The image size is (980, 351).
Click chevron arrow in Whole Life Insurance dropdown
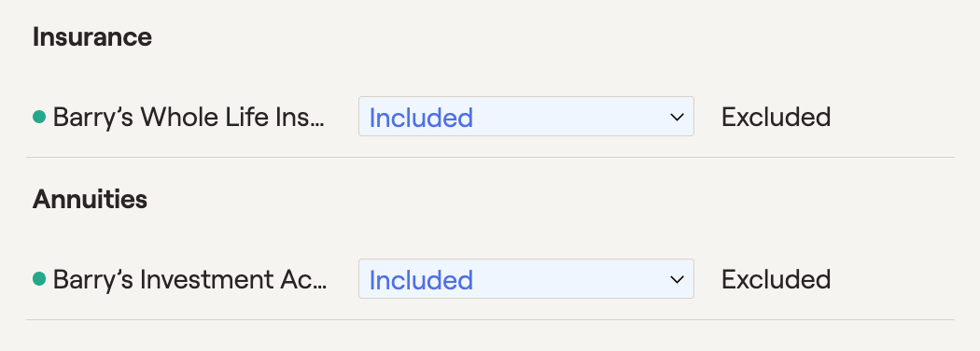677,117
